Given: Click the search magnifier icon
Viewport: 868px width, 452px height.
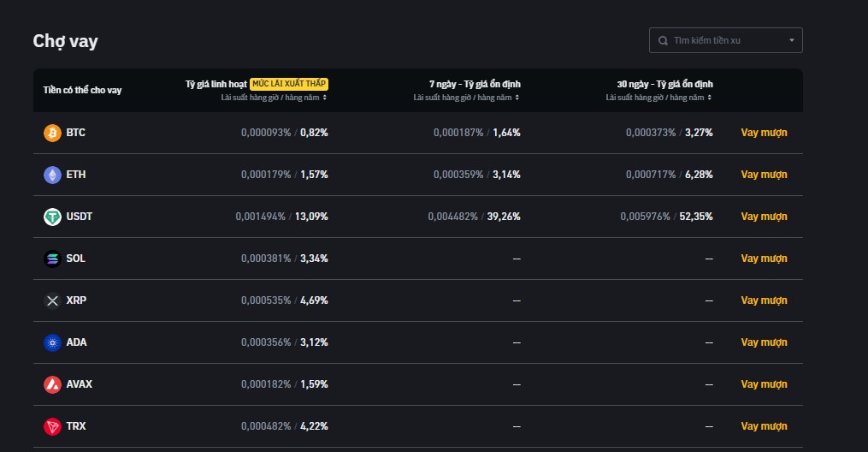Looking at the screenshot, I should coord(663,40).
